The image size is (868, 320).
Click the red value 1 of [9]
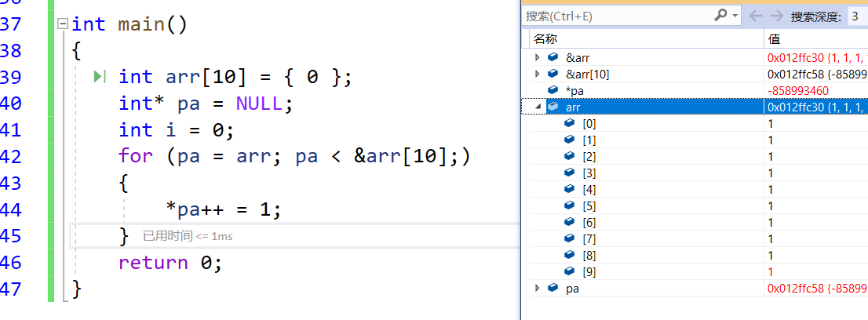click(x=771, y=272)
